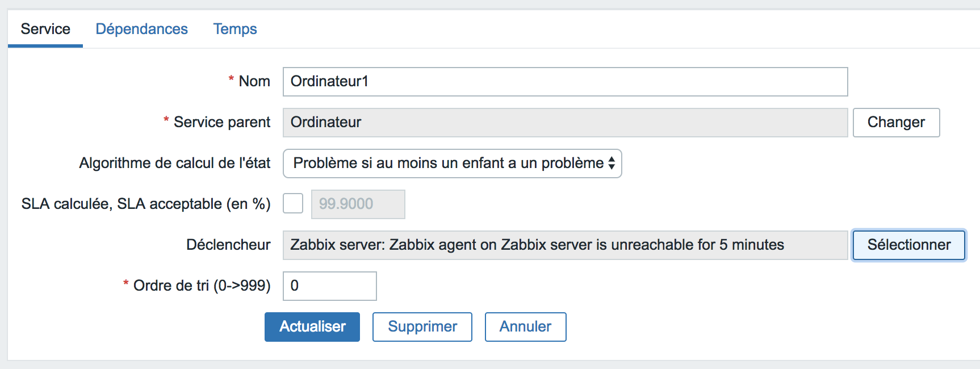Viewport: 980px width, 369px height.
Task: Click the Nom field label
Action: [254, 81]
